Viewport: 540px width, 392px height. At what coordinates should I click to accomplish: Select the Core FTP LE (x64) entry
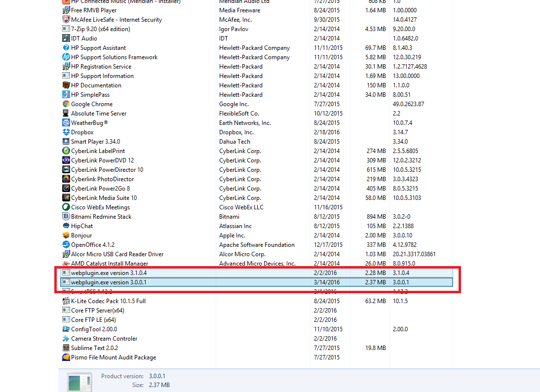tap(93, 319)
